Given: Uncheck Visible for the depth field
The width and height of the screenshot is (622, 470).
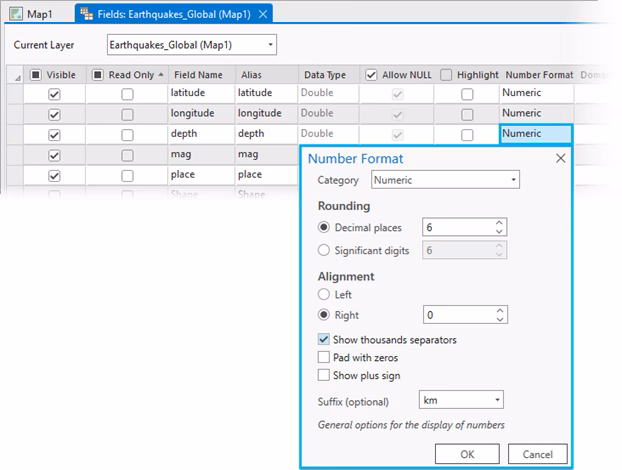Looking at the screenshot, I should [x=54, y=135].
